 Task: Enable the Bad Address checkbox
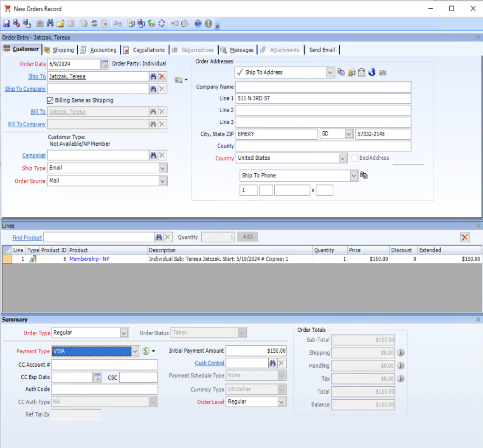(355, 158)
